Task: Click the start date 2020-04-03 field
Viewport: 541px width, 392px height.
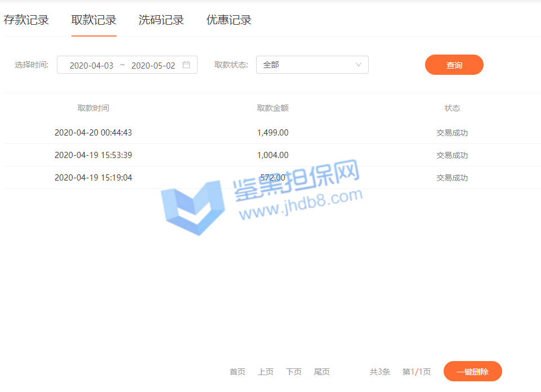Action: click(91, 65)
